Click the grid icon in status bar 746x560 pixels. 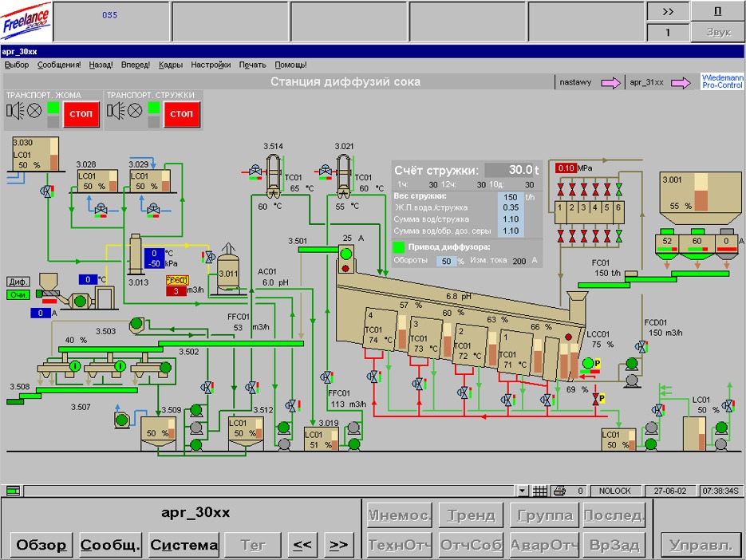point(540,491)
